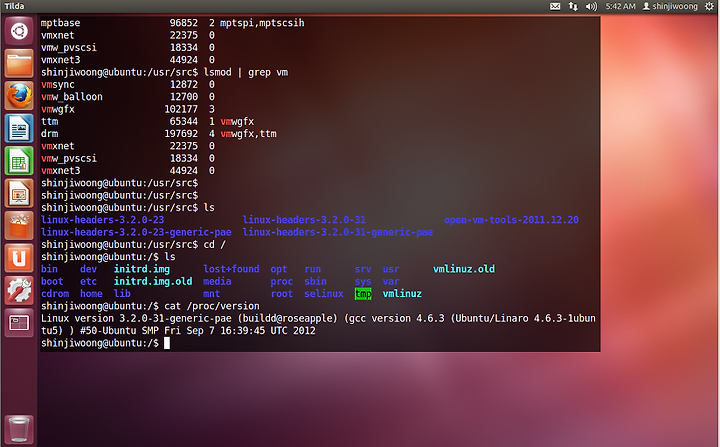Click linux-headers-3.2.0-31-generic-pae entry
The image size is (720, 447).
point(338,232)
